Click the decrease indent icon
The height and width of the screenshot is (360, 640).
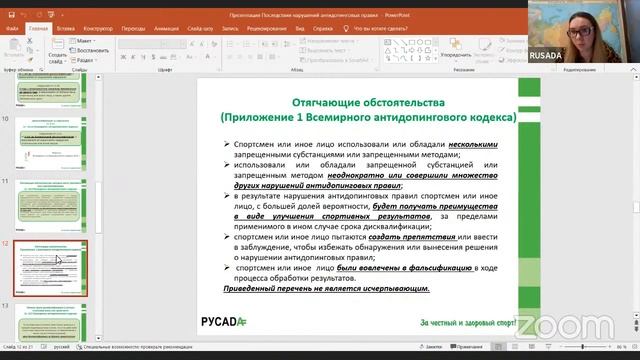point(264,44)
